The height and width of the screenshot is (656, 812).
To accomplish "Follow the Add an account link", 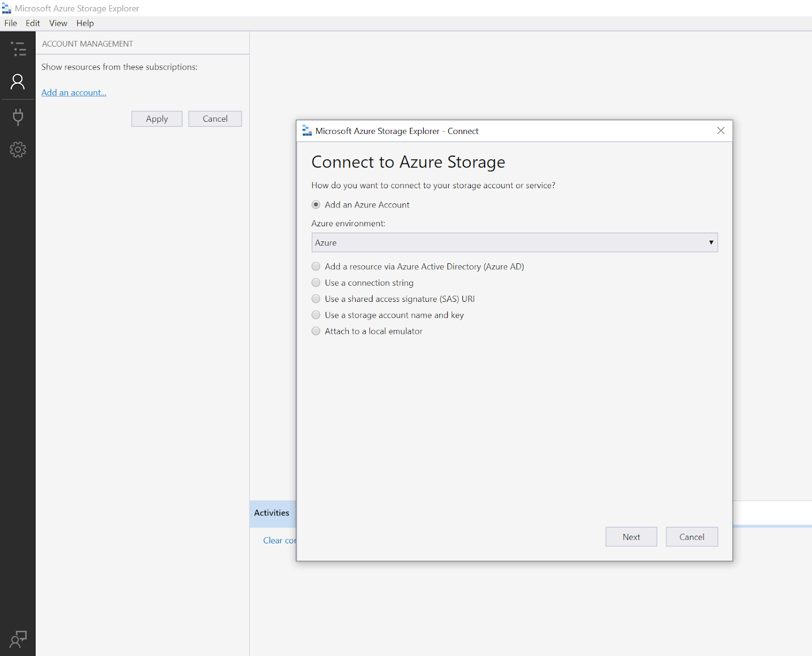I will click(x=74, y=92).
